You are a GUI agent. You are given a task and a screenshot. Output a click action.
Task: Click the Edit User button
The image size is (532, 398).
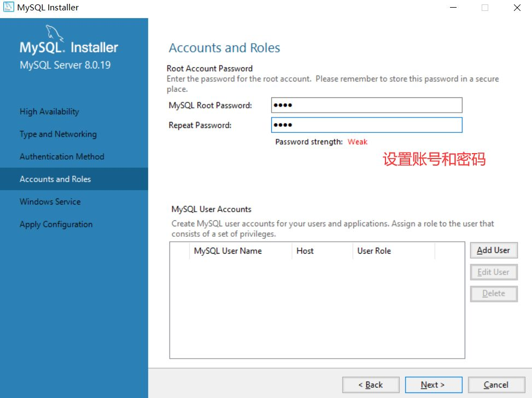coord(493,272)
